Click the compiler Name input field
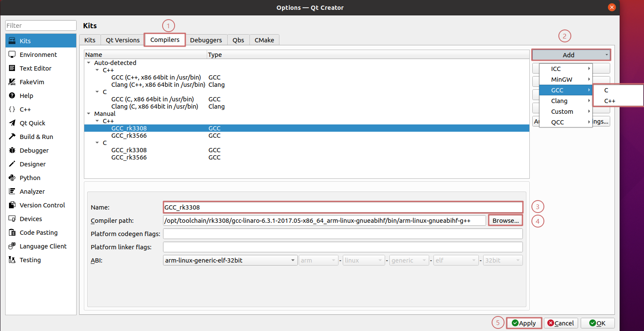The image size is (644, 331). 342,207
